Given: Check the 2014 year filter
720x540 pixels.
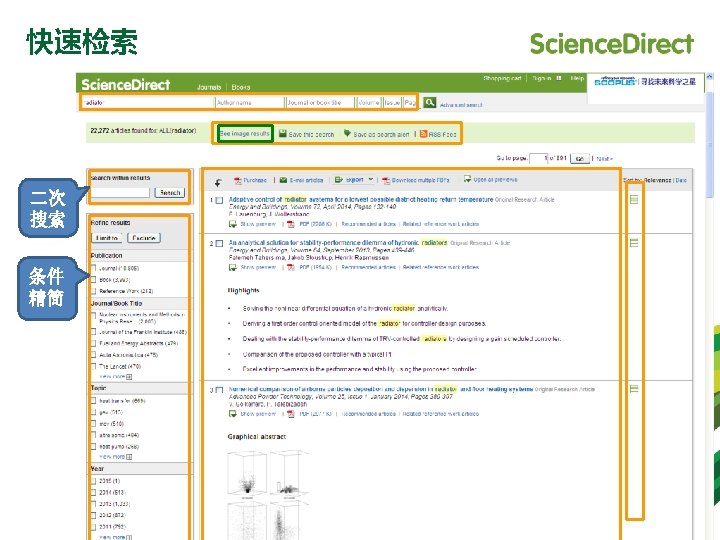Looking at the screenshot, I should point(94,492).
